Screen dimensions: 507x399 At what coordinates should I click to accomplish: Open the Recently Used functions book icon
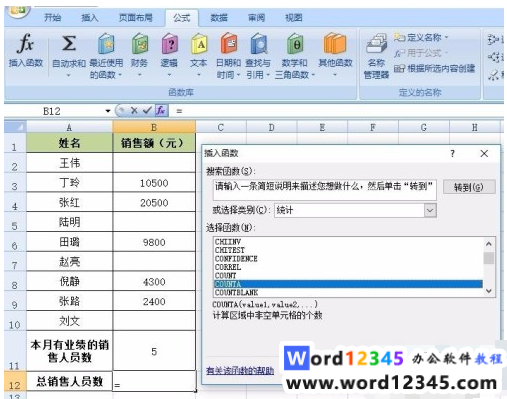[x=106, y=44]
